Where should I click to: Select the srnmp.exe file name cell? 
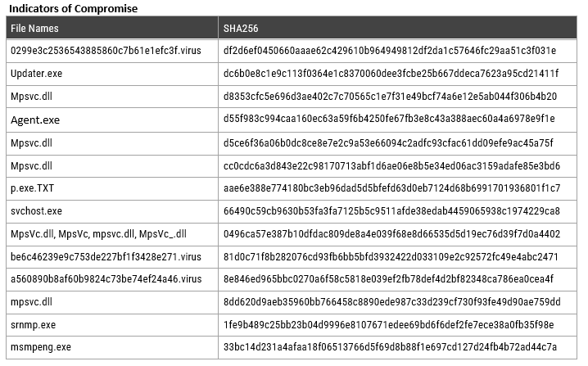tap(112, 325)
